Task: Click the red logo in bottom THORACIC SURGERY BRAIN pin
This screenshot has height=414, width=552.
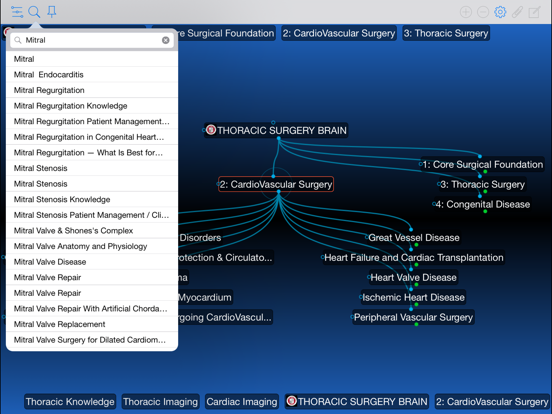Action: pos(291,401)
